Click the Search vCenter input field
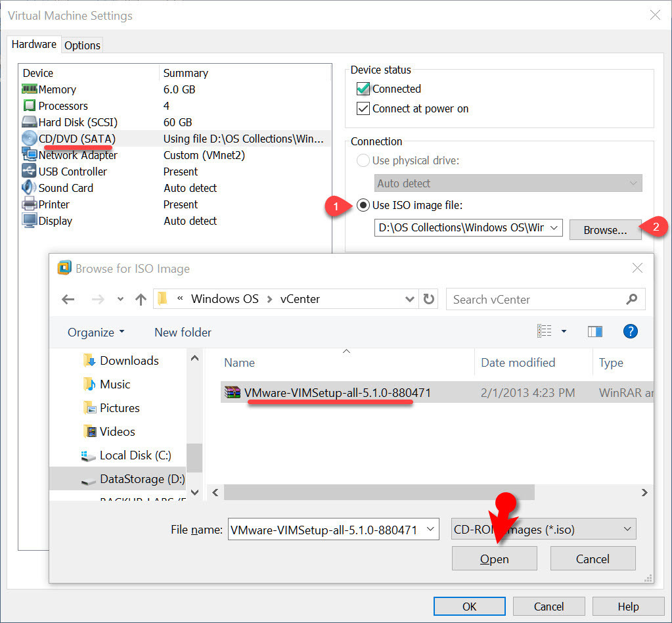 546,299
